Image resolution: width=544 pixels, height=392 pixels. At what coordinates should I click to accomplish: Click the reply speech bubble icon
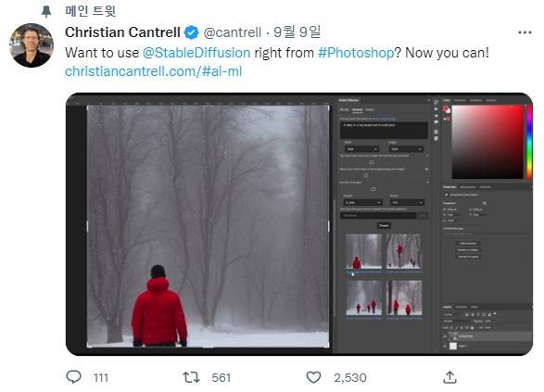pyautogui.click(x=73, y=377)
